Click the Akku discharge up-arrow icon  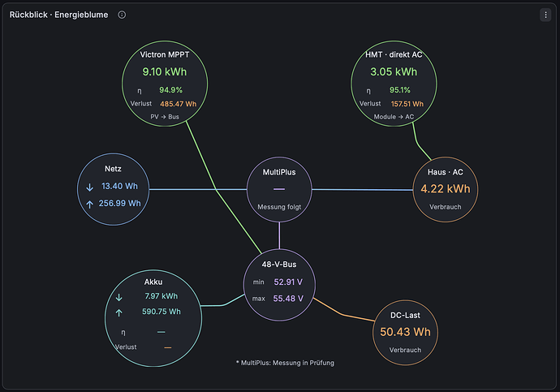coord(119,312)
